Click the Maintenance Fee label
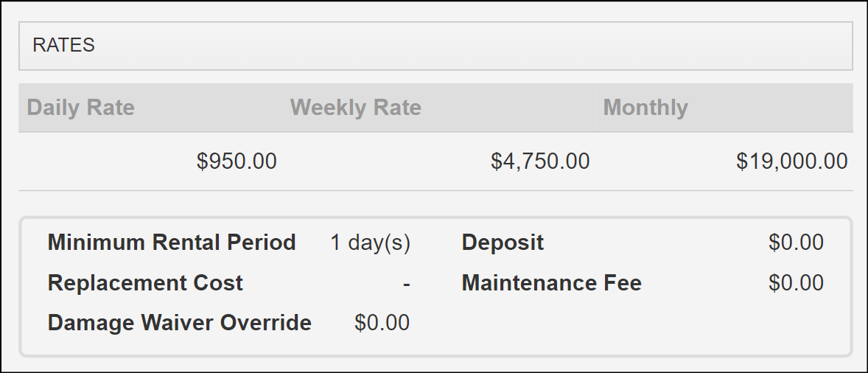Screen dimensions: 868x373 point(551,283)
